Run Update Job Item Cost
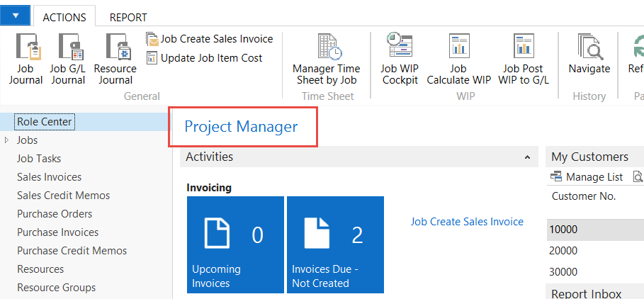 point(204,58)
